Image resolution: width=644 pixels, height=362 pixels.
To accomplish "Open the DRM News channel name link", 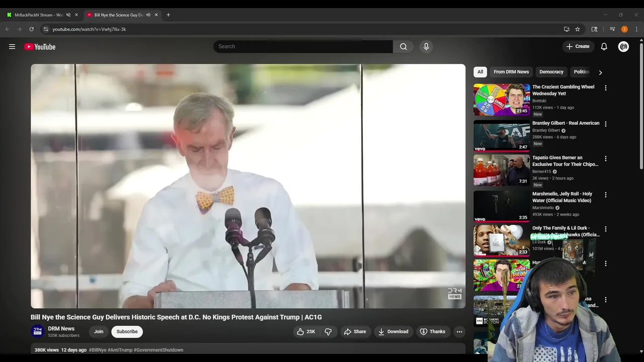I will click(x=61, y=328).
